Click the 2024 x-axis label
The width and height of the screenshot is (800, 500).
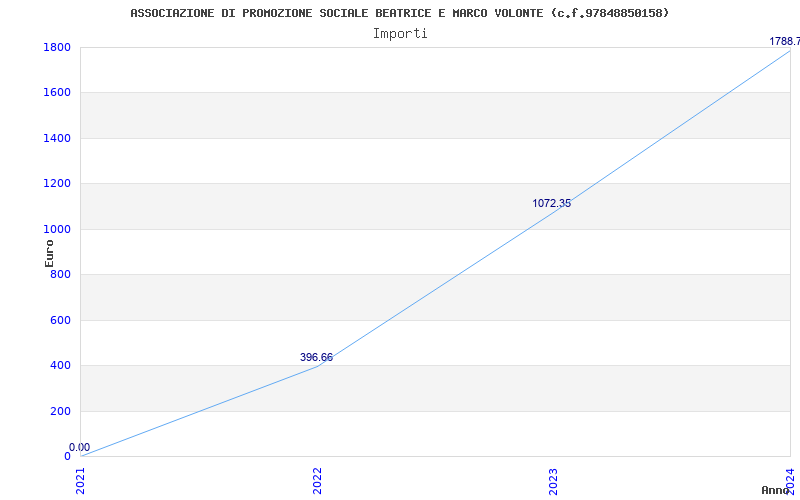790,481
